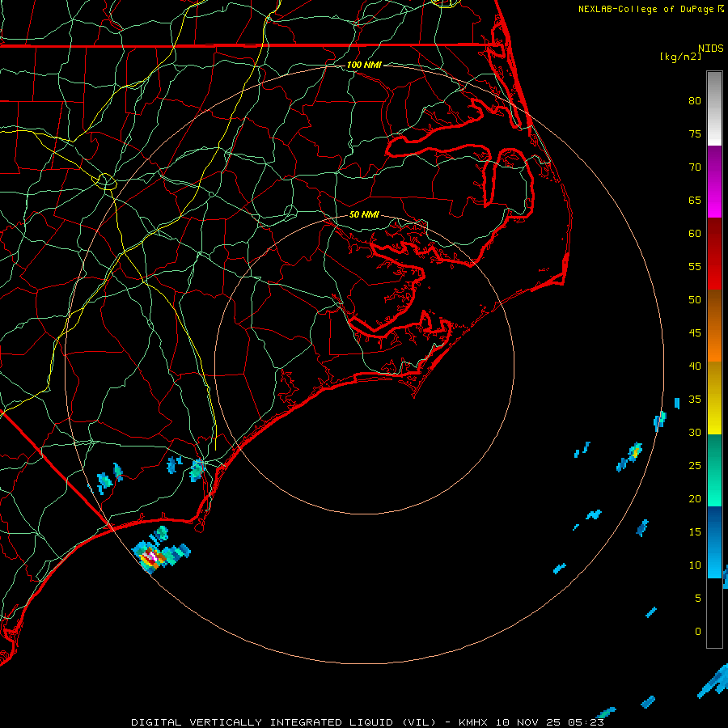The height and width of the screenshot is (728, 728).
Task: Click the NEXLAB-College of DuPage label
Action: click(646, 9)
